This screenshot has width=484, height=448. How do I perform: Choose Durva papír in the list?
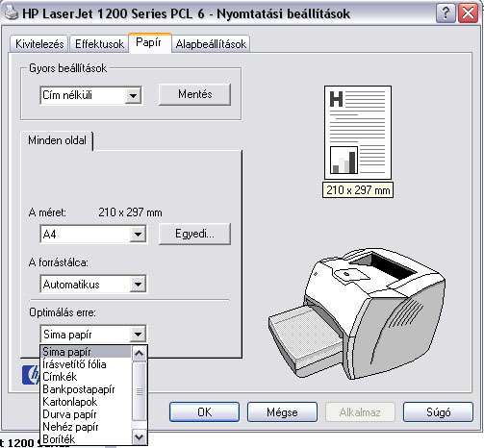coord(87,414)
